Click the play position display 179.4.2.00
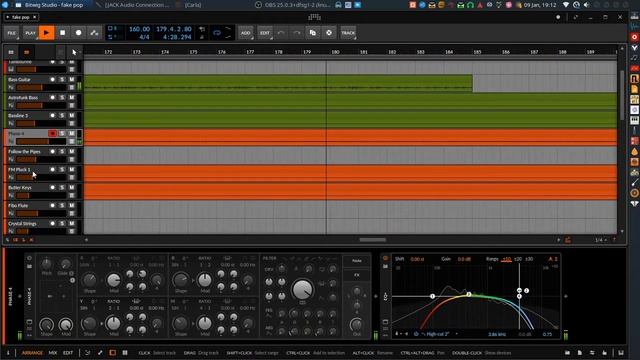 click(174, 29)
